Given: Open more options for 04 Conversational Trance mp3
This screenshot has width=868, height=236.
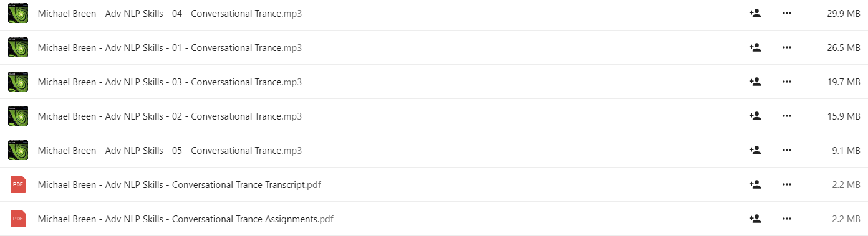Looking at the screenshot, I should [x=787, y=13].
